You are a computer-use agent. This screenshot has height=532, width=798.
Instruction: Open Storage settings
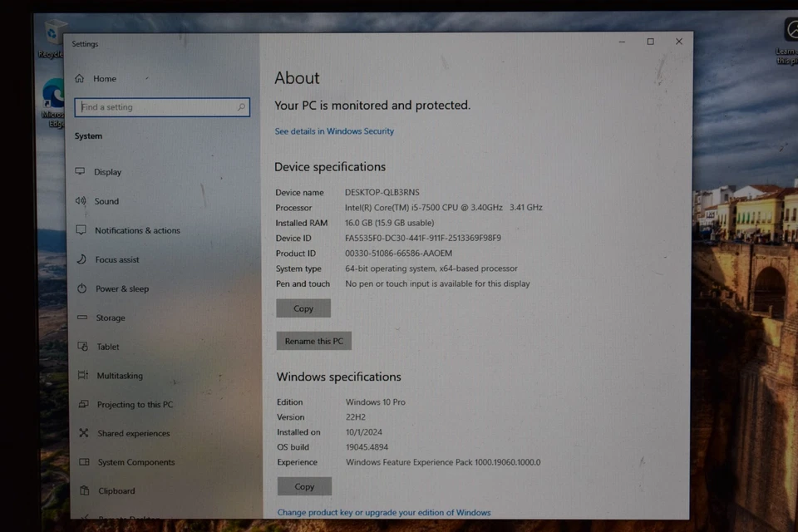point(111,318)
